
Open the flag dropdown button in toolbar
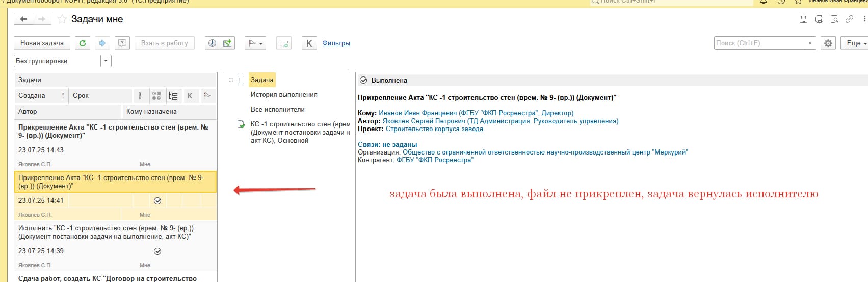255,43
